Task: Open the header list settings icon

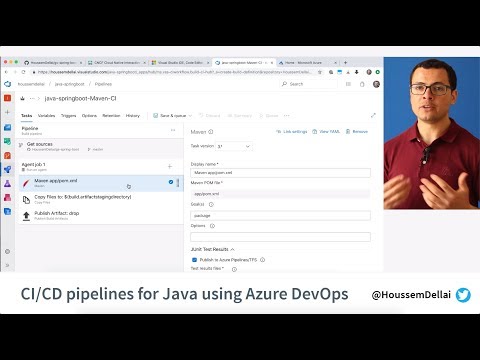Action: [x=348, y=84]
